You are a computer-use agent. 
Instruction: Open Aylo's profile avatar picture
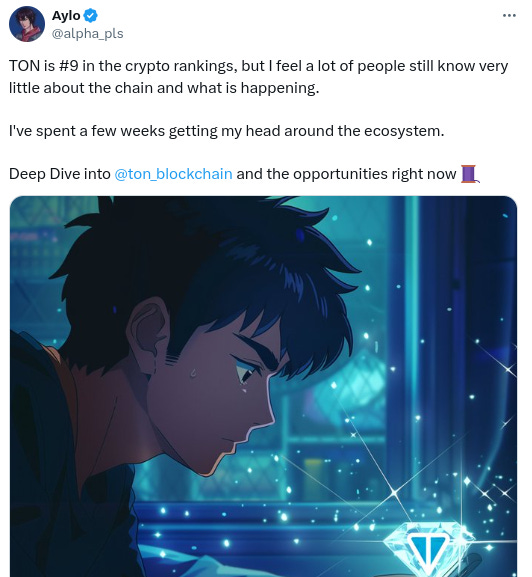(27, 24)
